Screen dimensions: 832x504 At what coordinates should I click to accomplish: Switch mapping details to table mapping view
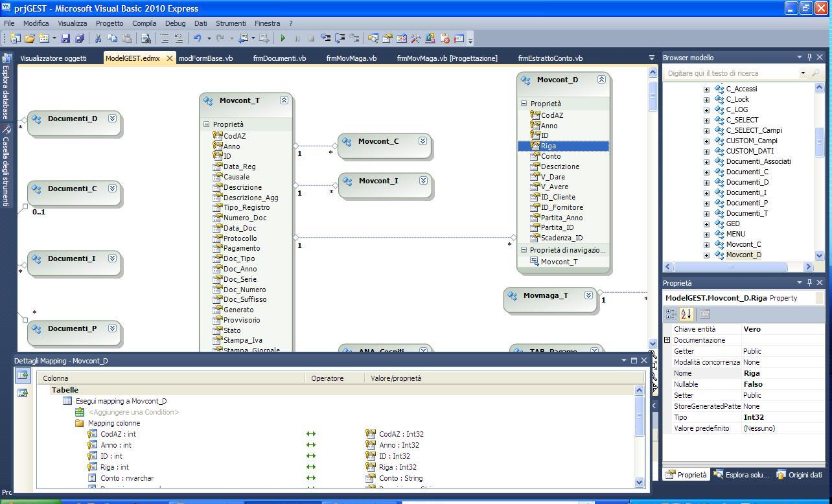coord(22,375)
